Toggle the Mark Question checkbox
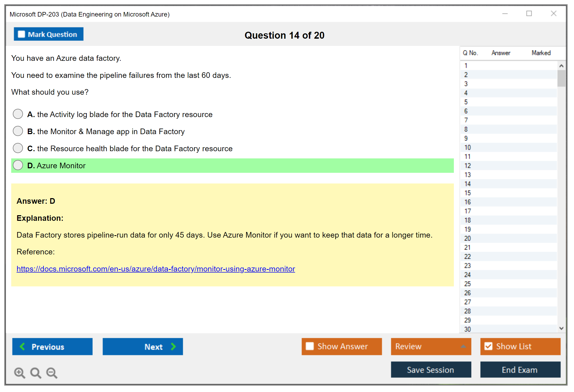The width and height of the screenshot is (574, 392). pos(21,34)
